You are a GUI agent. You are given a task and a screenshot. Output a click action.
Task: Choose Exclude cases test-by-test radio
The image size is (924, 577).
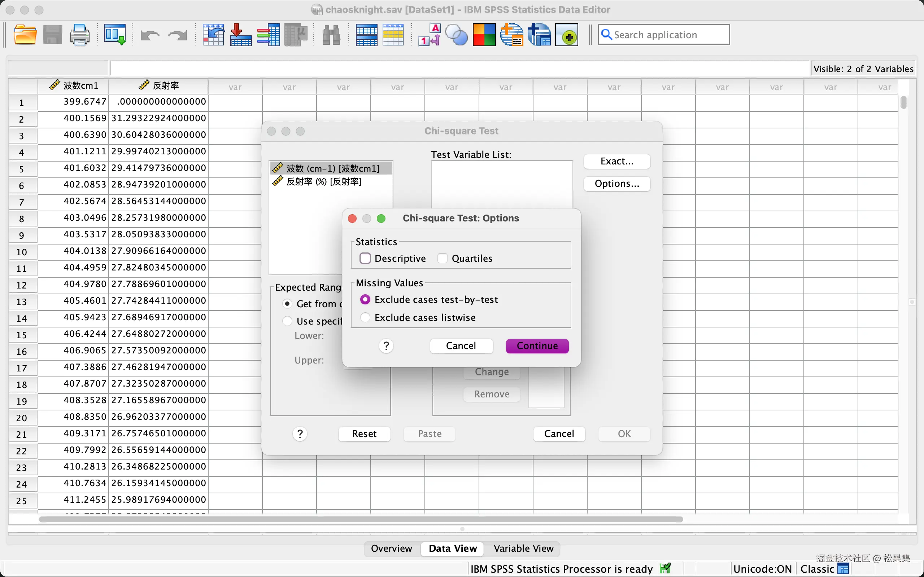[365, 300]
